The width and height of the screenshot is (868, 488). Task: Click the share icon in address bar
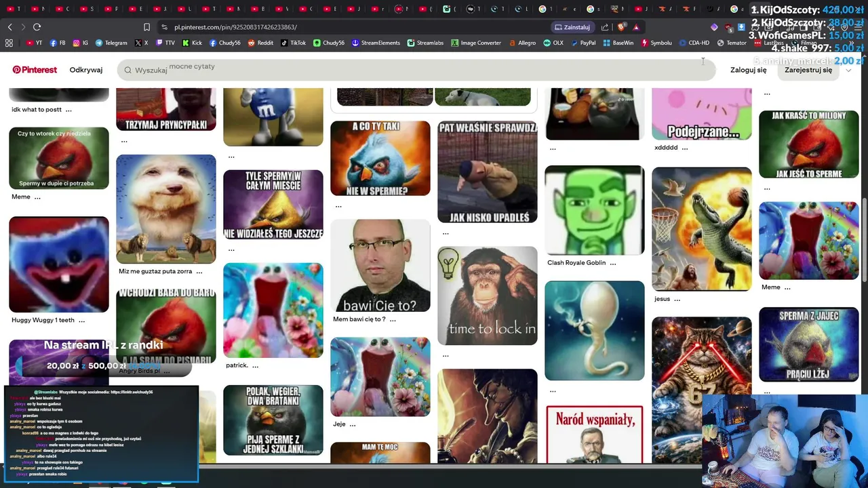tap(605, 27)
